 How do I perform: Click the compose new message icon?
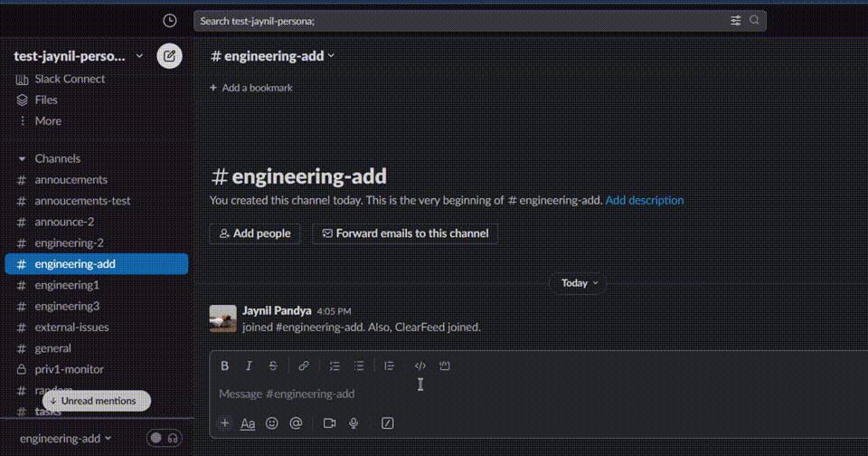[x=169, y=56]
